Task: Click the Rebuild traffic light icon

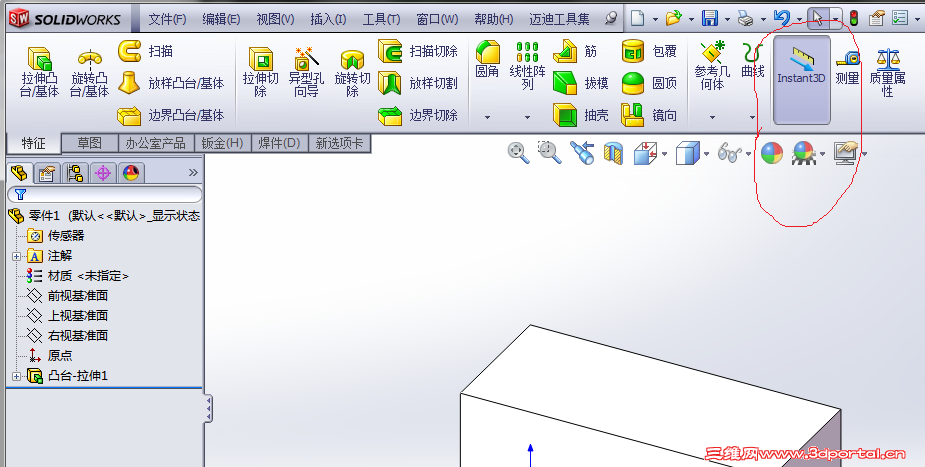Action: click(x=854, y=18)
